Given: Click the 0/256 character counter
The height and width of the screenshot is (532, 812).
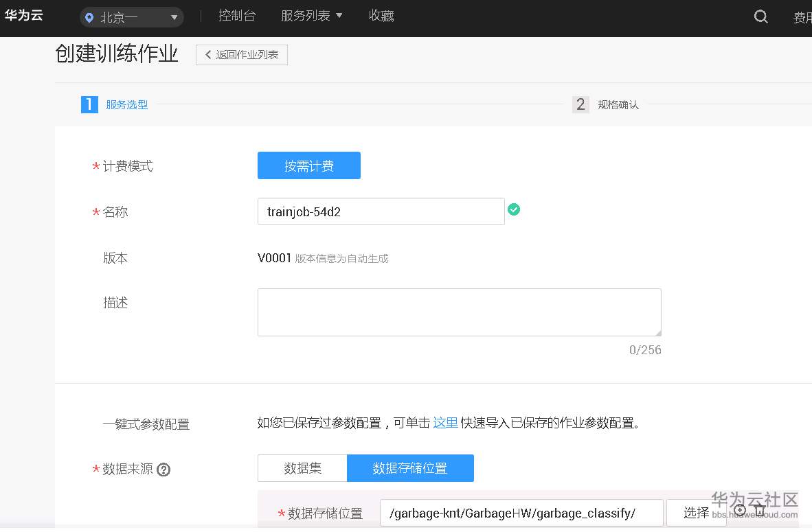Looking at the screenshot, I should [x=645, y=350].
